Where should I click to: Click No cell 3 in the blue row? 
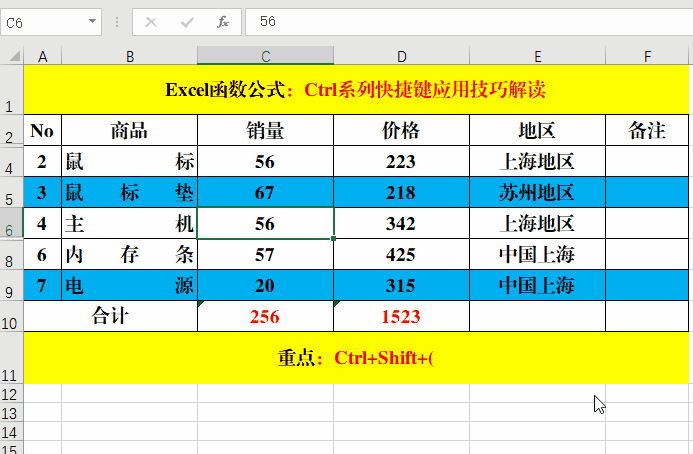pyautogui.click(x=42, y=192)
